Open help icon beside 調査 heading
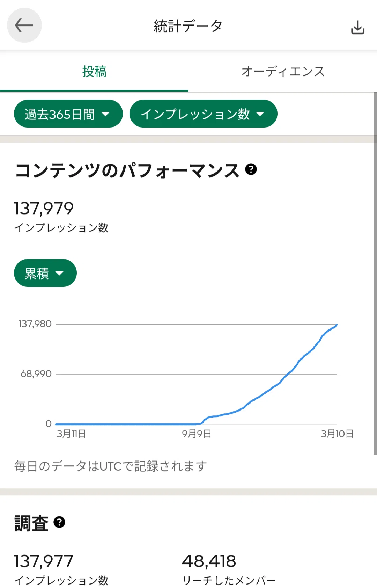Image resolution: width=377 pixels, height=588 pixels. click(x=59, y=522)
